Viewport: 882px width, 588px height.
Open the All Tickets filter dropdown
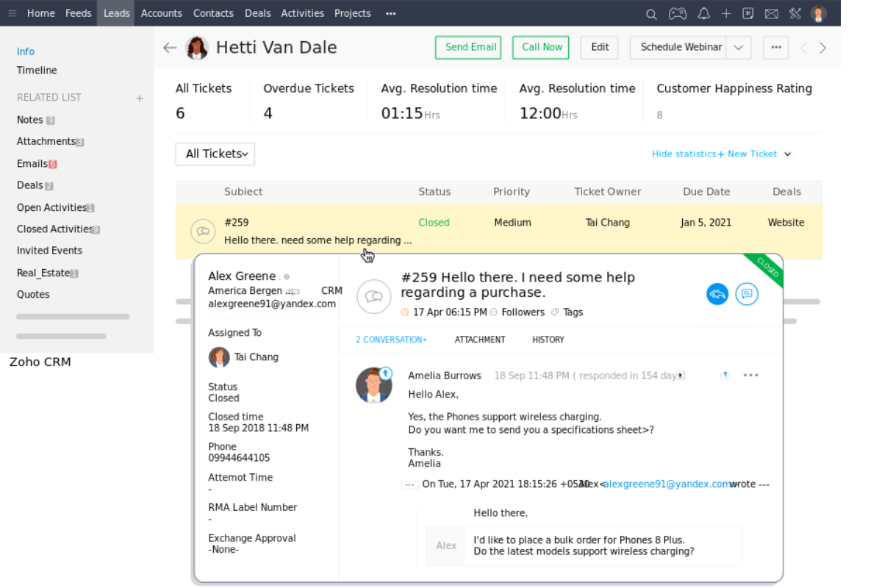coord(215,154)
